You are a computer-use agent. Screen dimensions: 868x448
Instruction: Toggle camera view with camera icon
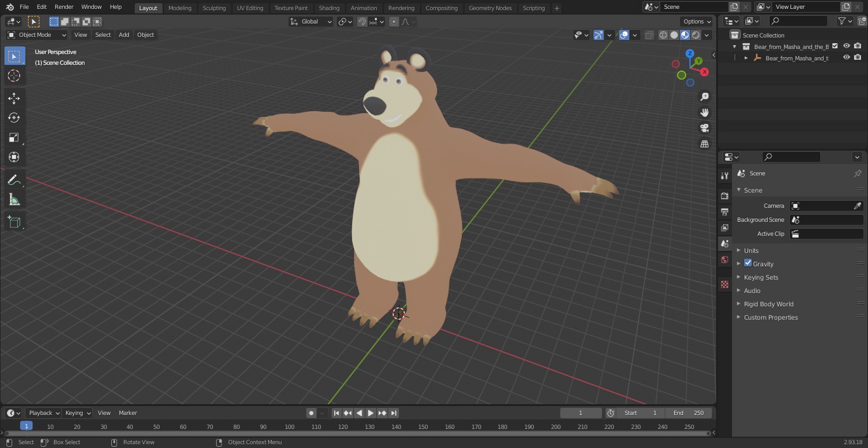point(704,128)
